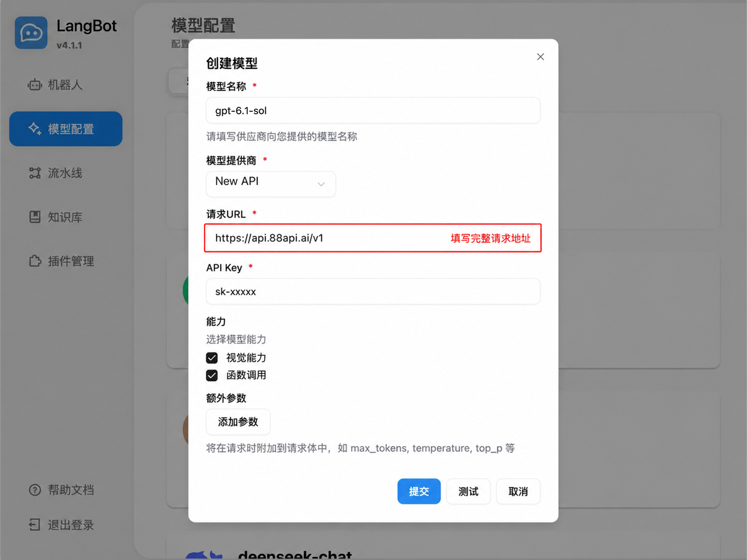The width and height of the screenshot is (747, 560).
Task: Open the question mark icon for 帮助文档
Action: [35, 490]
